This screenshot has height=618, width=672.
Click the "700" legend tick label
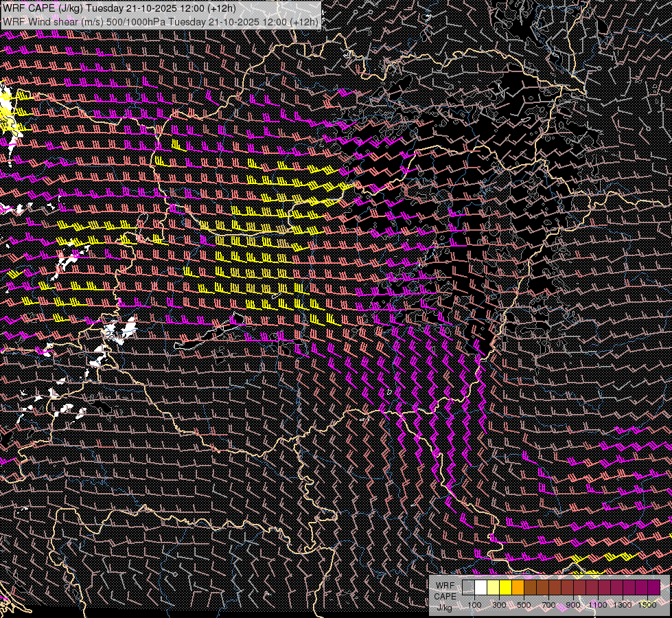[x=548, y=605]
